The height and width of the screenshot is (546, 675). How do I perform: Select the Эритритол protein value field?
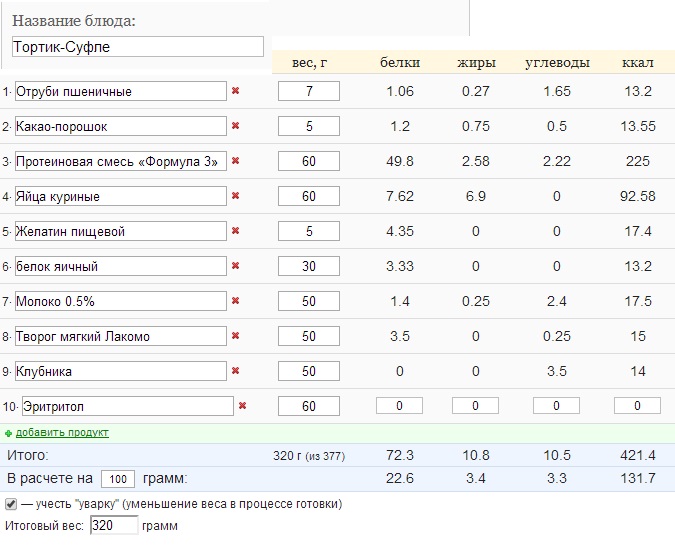400,406
